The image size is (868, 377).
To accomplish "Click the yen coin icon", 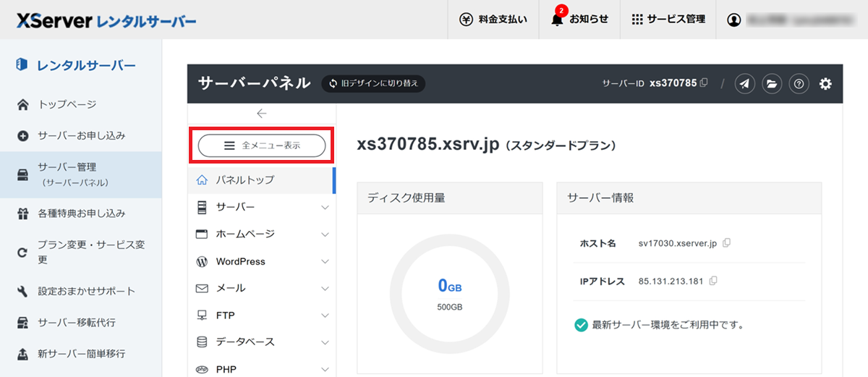I will point(467,20).
